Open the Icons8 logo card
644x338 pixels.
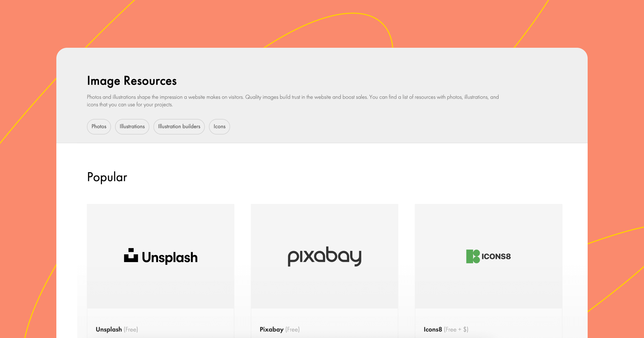(488, 256)
